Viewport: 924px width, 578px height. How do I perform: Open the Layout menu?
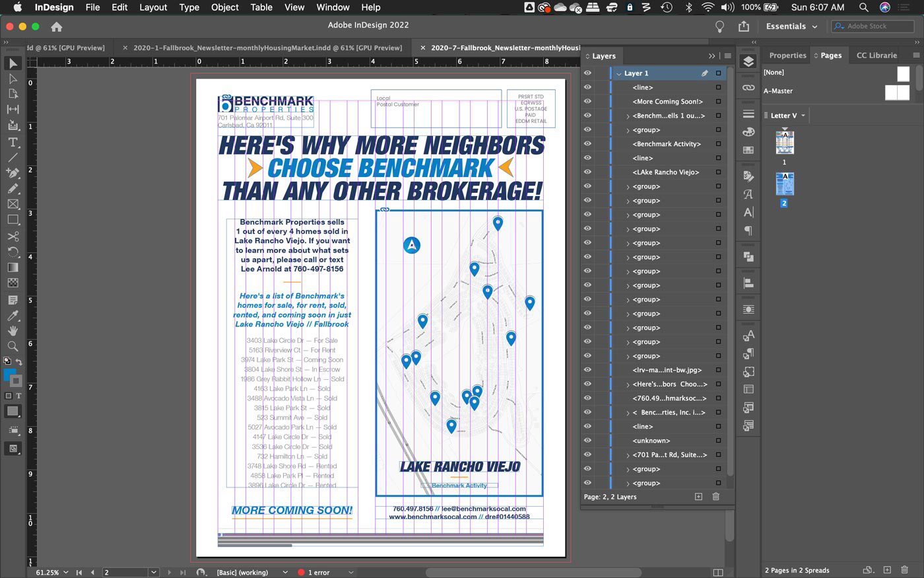click(153, 7)
